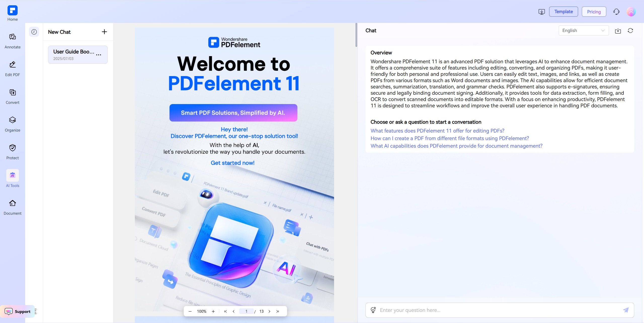Click the New Chat heading
The image size is (644, 323).
tap(59, 32)
